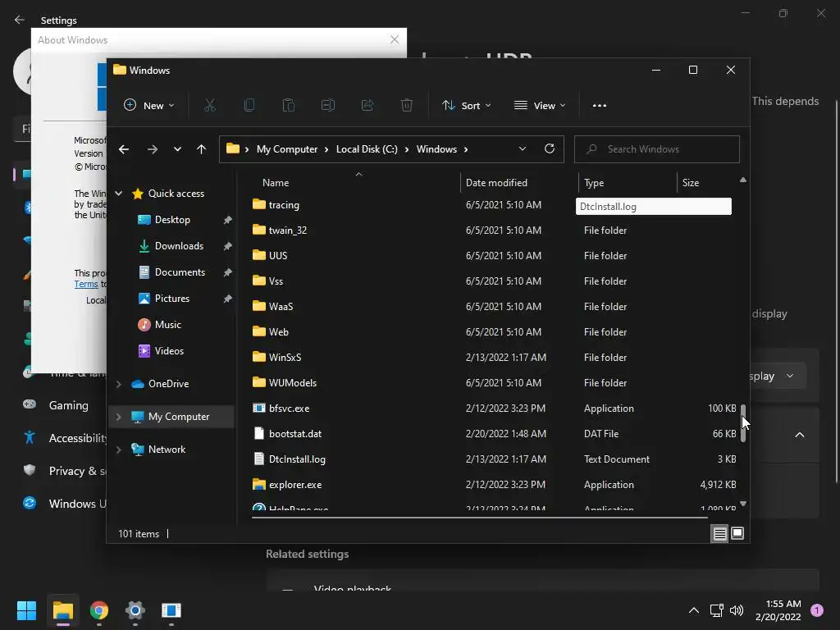The height and width of the screenshot is (630, 840).
Task: Click My Computer in address breadcrumb
Action: click(x=286, y=149)
